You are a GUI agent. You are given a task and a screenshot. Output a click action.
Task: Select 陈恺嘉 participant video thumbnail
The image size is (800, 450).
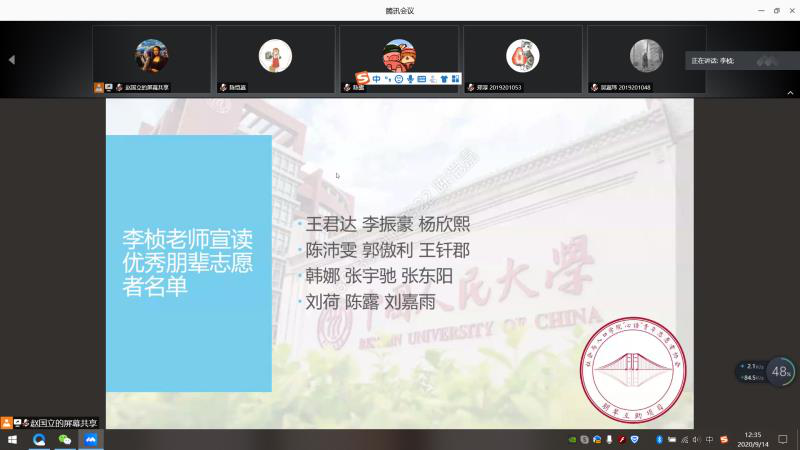pyautogui.click(x=275, y=58)
